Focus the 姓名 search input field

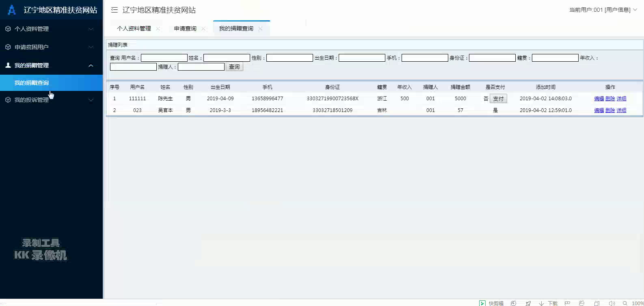click(x=227, y=58)
